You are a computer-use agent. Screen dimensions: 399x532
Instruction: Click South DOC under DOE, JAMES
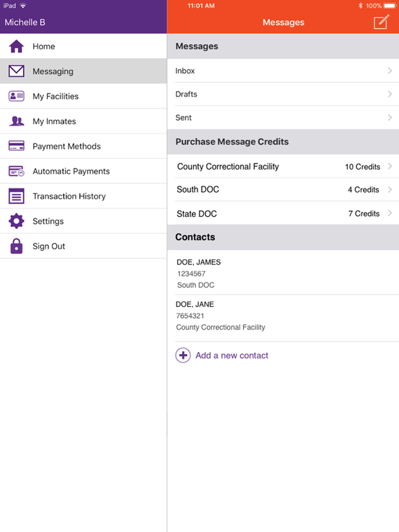tap(196, 285)
